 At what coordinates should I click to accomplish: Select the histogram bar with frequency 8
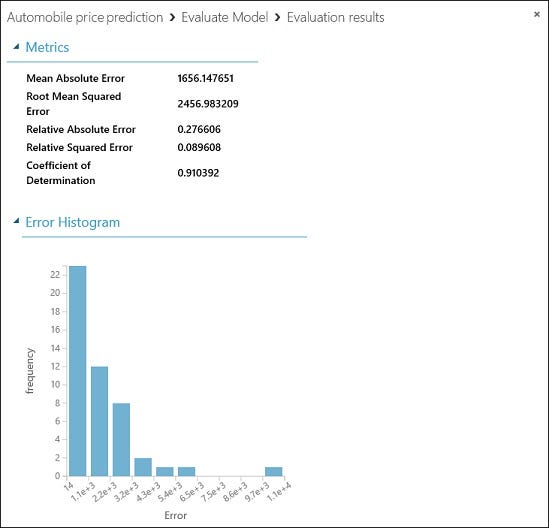tap(121, 439)
